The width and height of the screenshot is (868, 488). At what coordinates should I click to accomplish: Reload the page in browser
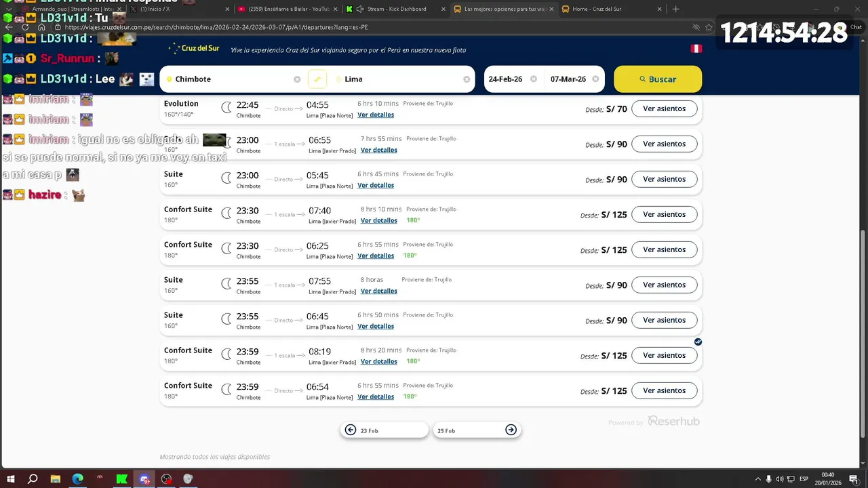point(25,27)
